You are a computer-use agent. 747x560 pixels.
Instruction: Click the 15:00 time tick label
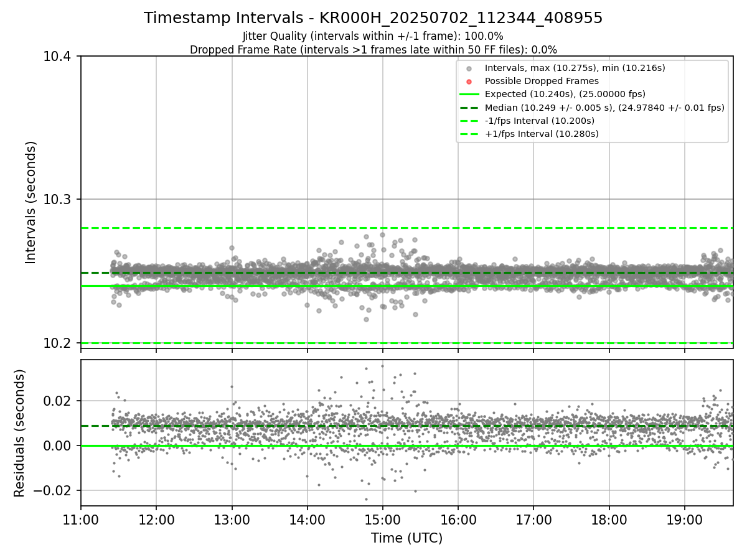pyautogui.click(x=383, y=519)
